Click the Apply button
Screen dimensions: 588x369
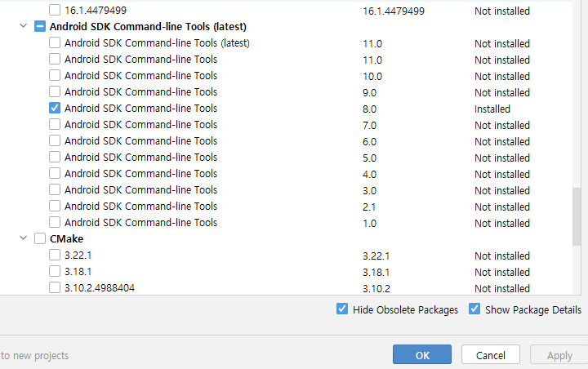point(559,355)
